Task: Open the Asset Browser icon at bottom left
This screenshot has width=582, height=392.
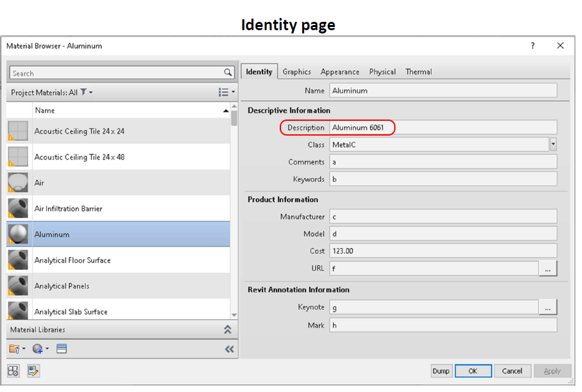Action: click(14, 371)
